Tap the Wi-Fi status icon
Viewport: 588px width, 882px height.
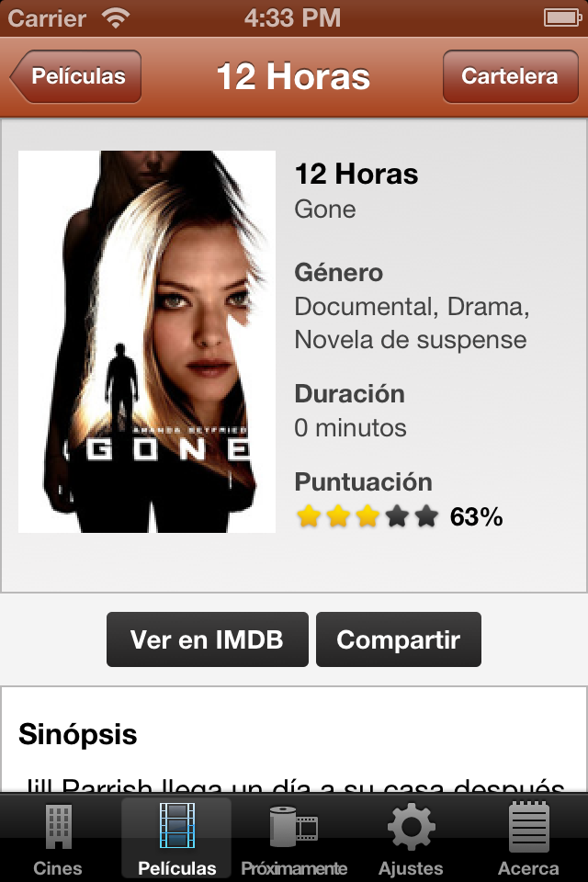pos(116,18)
